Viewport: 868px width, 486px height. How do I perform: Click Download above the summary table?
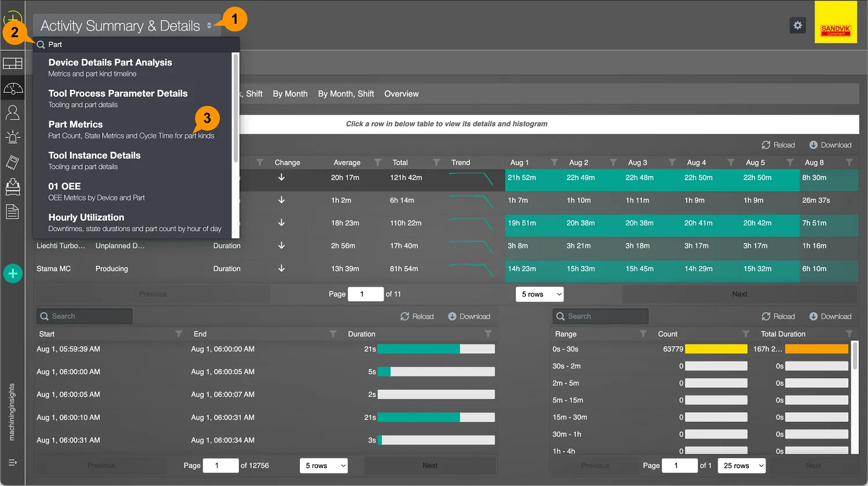pos(830,145)
